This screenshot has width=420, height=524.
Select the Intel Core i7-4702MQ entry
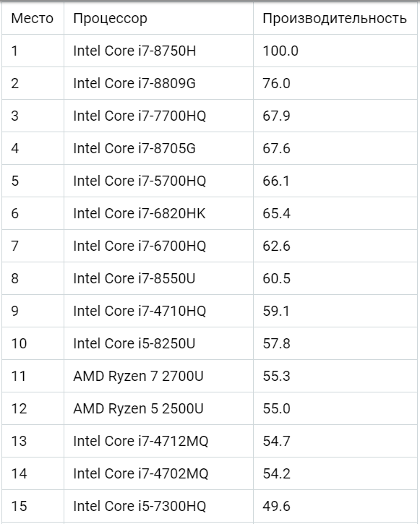[x=158, y=473]
